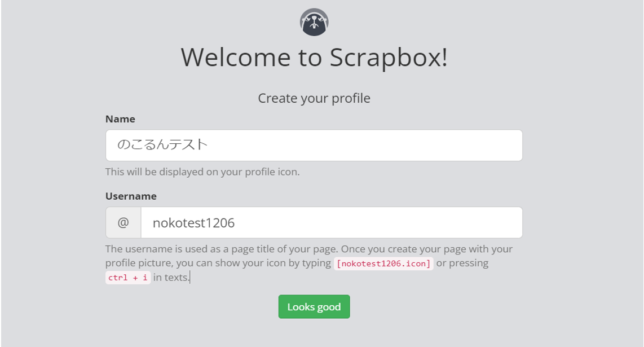Viewport: 644px width, 347px height.
Task: Click the green Looks good label text
Action: pos(313,306)
